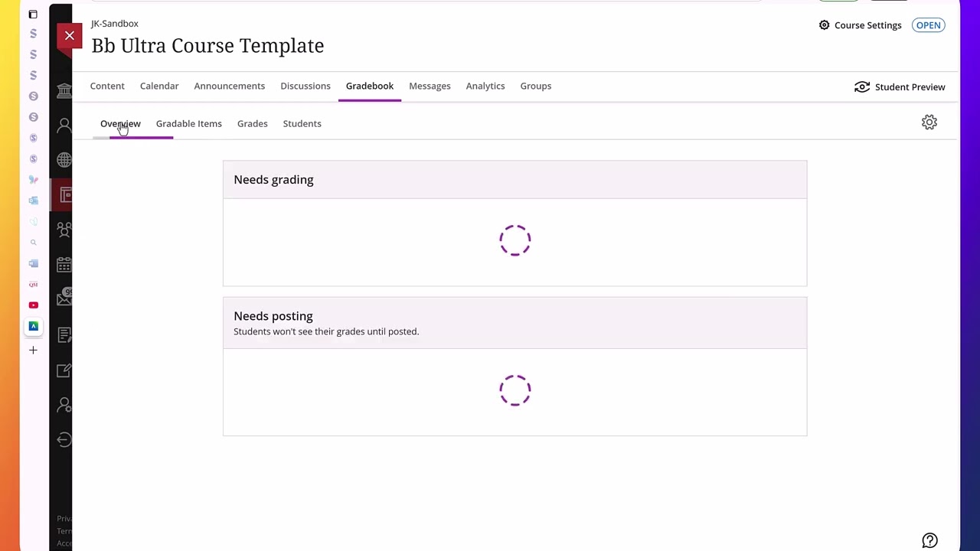Open the Tools pencil-square icon in sidebar
This screenshot has height=551, width=980.
[64, 370]
